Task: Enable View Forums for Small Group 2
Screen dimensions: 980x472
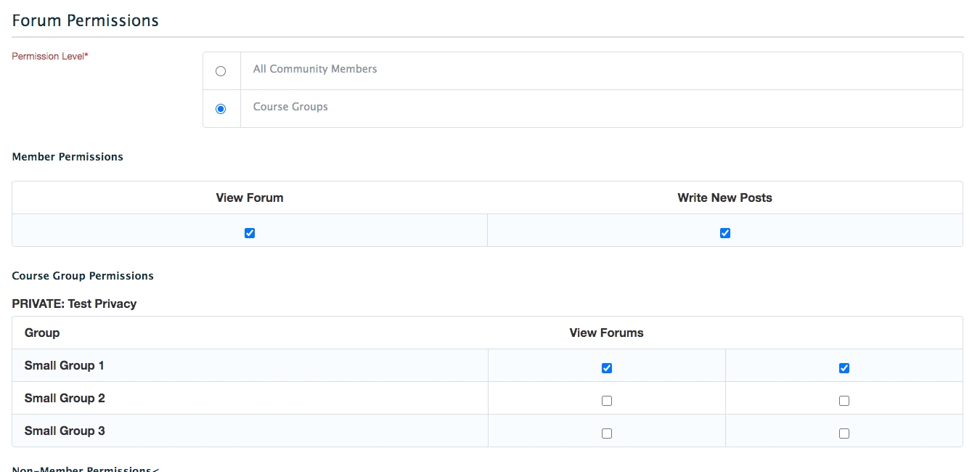Action: point(607,401)
